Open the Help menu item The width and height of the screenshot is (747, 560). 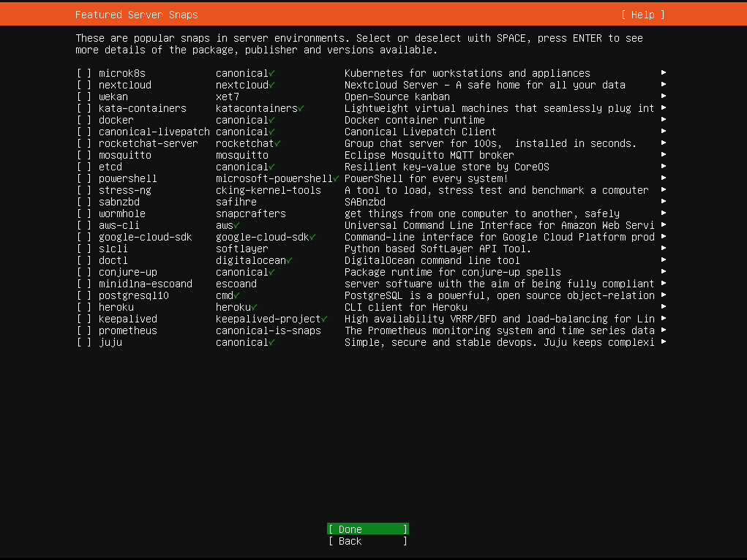coord(642,15)
